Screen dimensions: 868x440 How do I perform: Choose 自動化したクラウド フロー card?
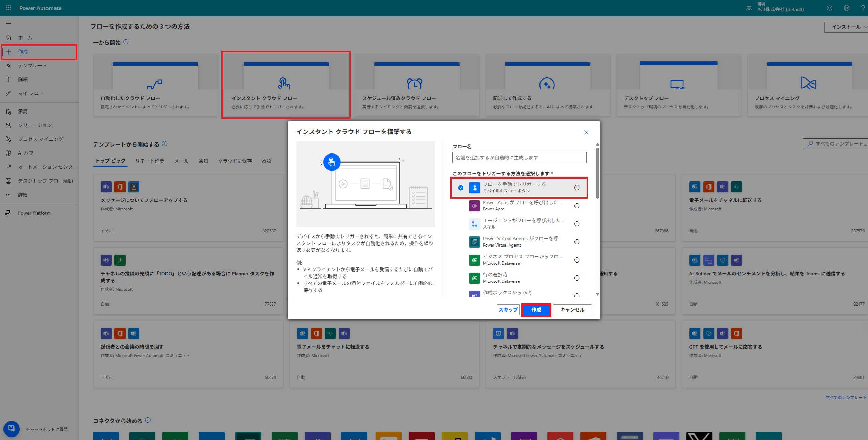point(155,85)
